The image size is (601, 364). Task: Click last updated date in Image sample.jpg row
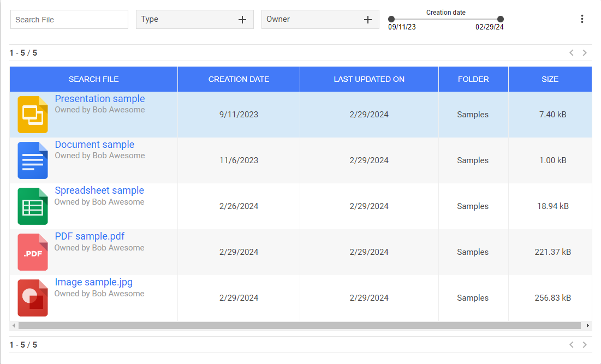click(x=369, y=298)
